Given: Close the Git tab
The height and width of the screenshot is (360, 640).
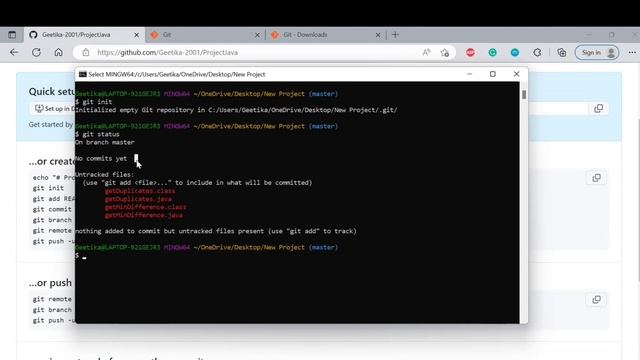Looking at the screenshot, I should pos(257,35).
